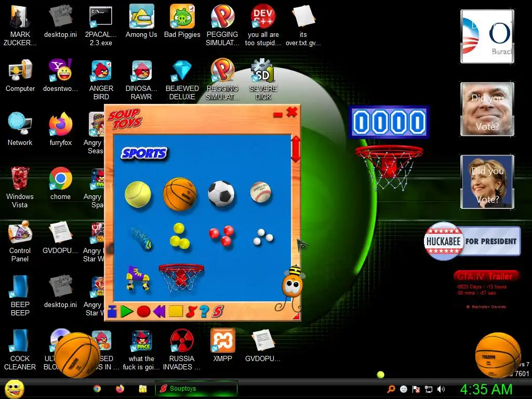The height and width of the screenshot is (399, 532).
Task: Click the red record circle in Souptoys
Action: [x=143, y=312]
